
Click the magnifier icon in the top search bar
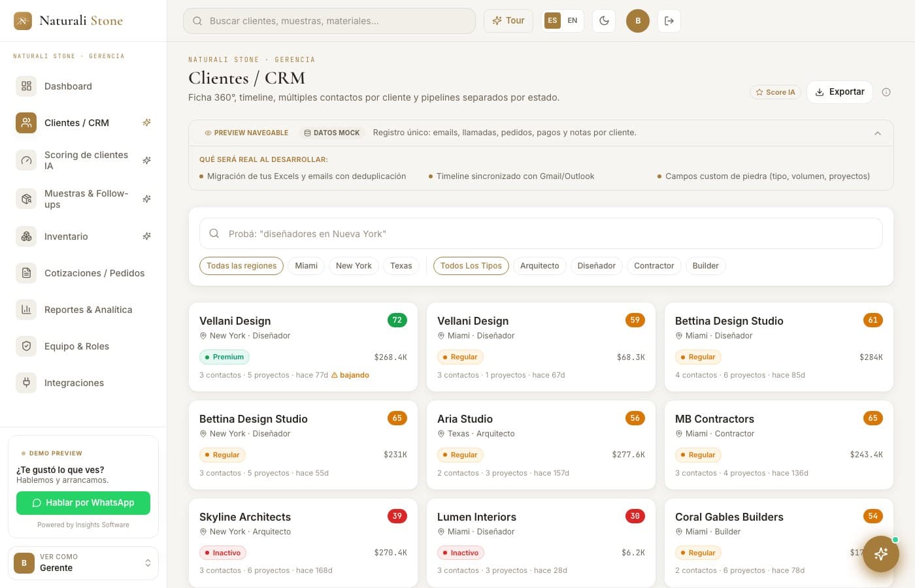(x=197, y=21)
